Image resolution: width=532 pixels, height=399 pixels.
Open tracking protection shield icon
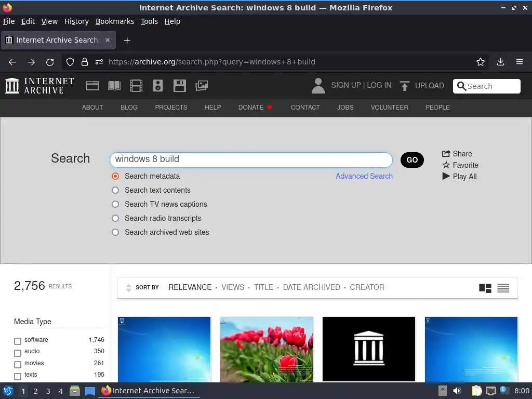(x=70, y=62)
